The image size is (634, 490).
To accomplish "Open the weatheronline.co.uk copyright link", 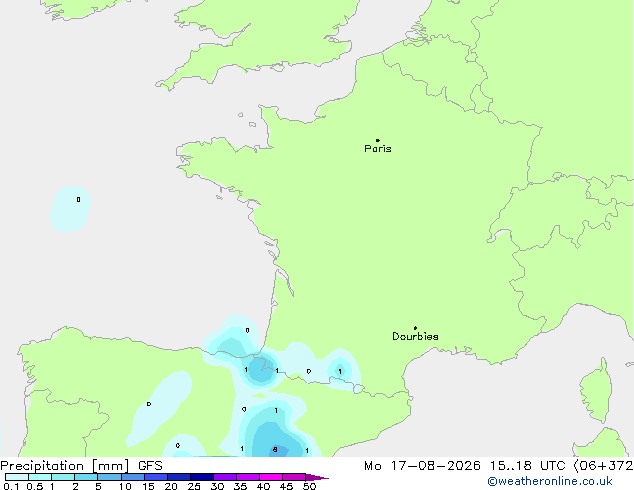I will [550, 481].
